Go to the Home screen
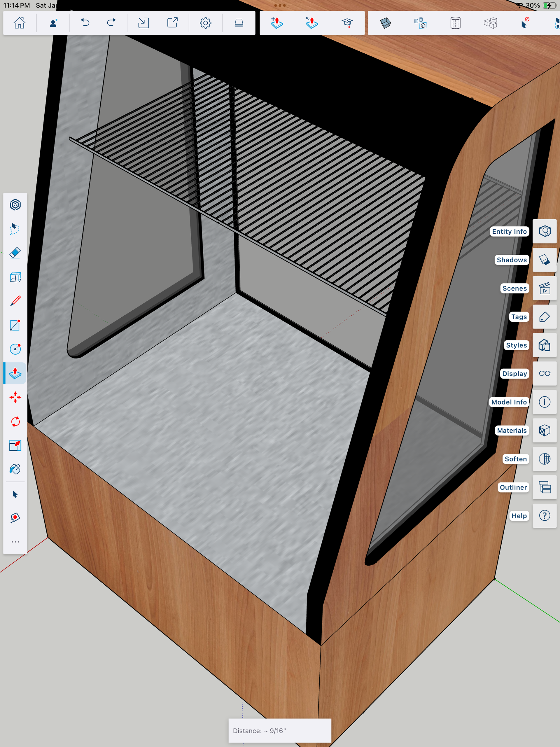 tap(19, 23)
